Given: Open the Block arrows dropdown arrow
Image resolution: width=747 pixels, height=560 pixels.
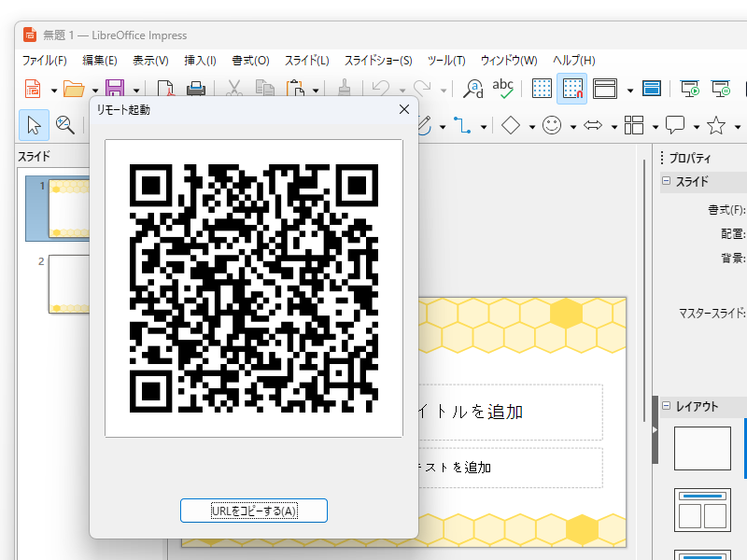Looking at the screenshot, I should [x=614, y=127].
